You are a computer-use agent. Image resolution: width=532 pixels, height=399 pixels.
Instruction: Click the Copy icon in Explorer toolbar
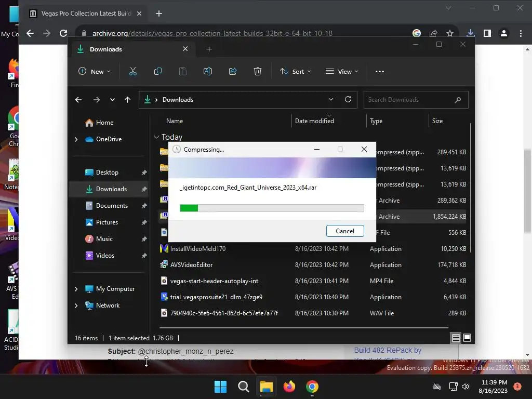pyautogui.click(x=158, y=72)
